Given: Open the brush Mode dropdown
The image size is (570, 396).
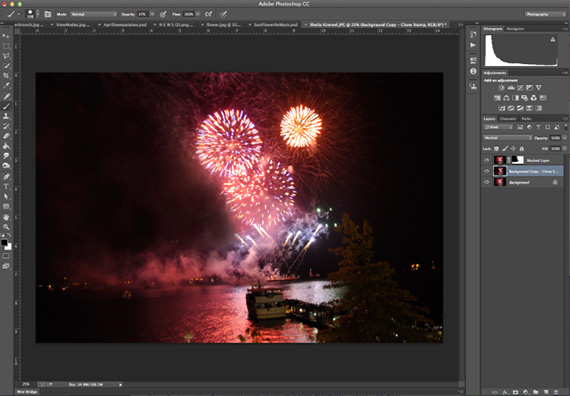Looking at the screenshot, I should [93, 14].
